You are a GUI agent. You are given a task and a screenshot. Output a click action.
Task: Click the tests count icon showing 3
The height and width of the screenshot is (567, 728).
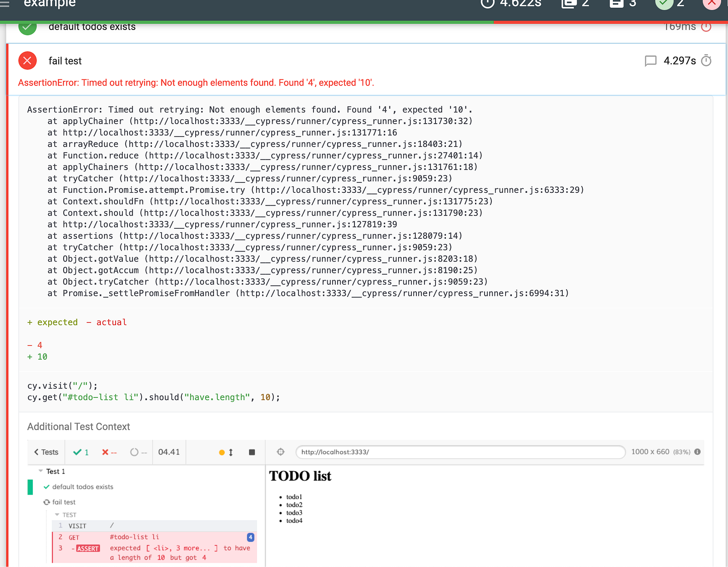[x=617, y=3]
